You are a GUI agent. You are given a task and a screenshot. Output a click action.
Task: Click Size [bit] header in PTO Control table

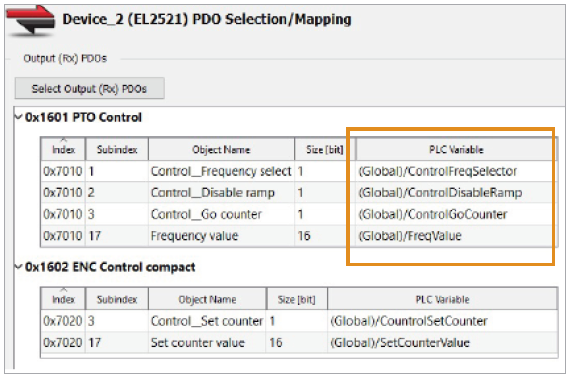pos(324,149)
